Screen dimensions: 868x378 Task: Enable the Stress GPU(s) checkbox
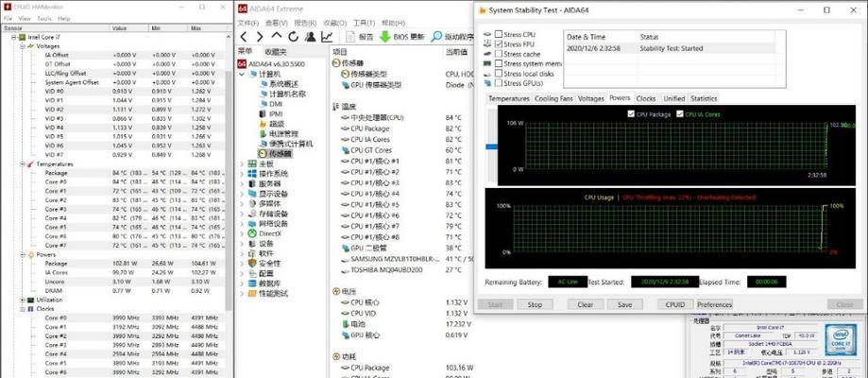click(499, 83)
